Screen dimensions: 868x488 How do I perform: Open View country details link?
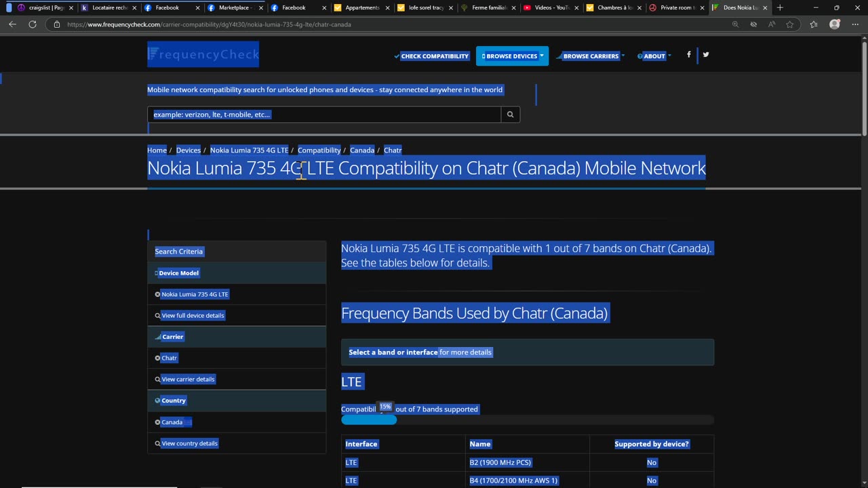189,443
